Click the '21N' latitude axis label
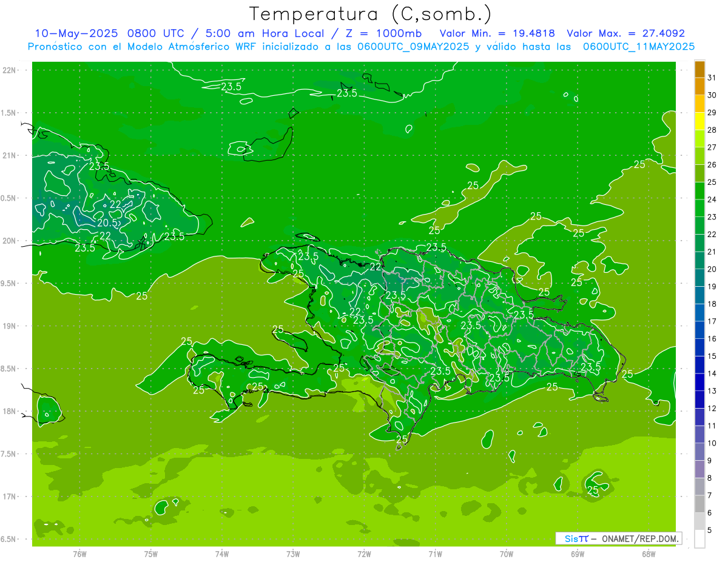Image resolution: width=728 pixels, height=562 pixels. pyautogui.click(x=9, y=156)
